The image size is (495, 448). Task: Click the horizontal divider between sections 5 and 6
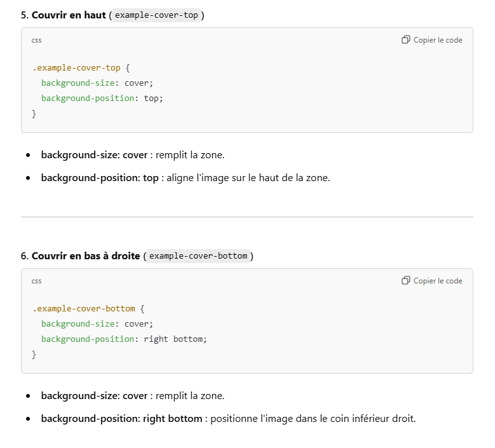(x=247, y=217)
